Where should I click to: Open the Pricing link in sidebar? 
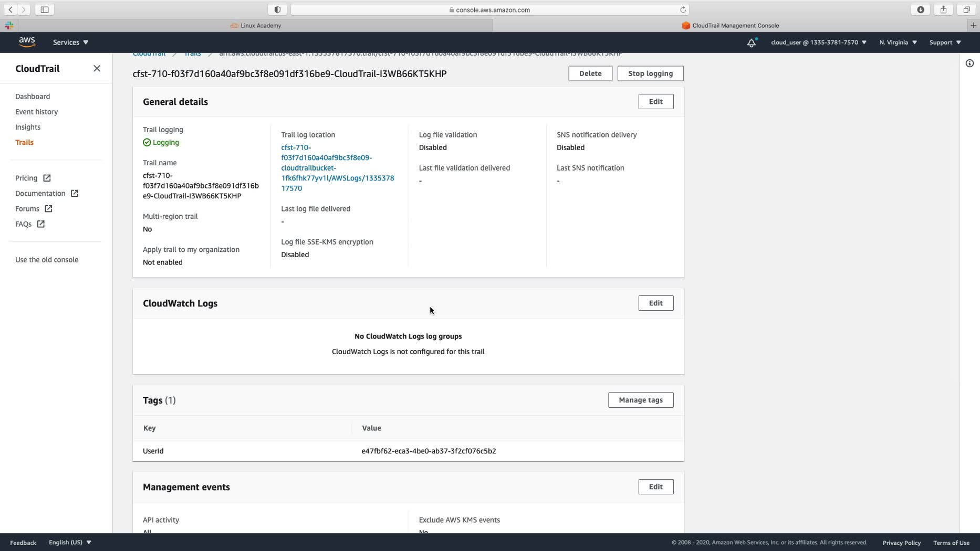pyautogui.click(x=26, y=178)
